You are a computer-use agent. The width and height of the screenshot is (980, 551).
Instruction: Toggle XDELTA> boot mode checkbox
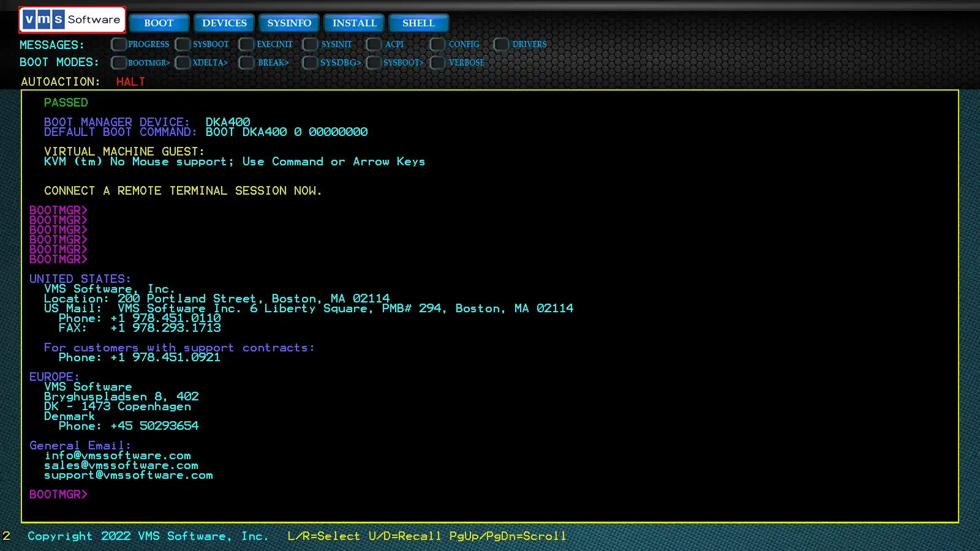pos(183,62)
